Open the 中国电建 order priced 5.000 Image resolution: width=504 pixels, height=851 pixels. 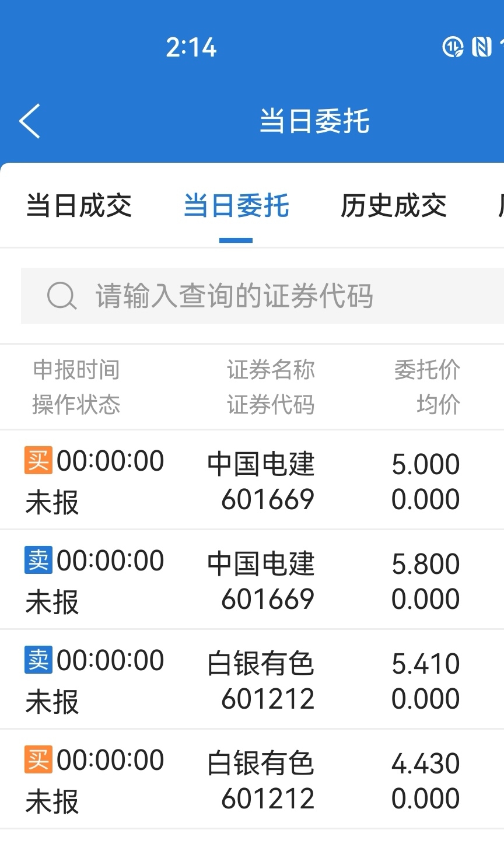click(252, 480)
